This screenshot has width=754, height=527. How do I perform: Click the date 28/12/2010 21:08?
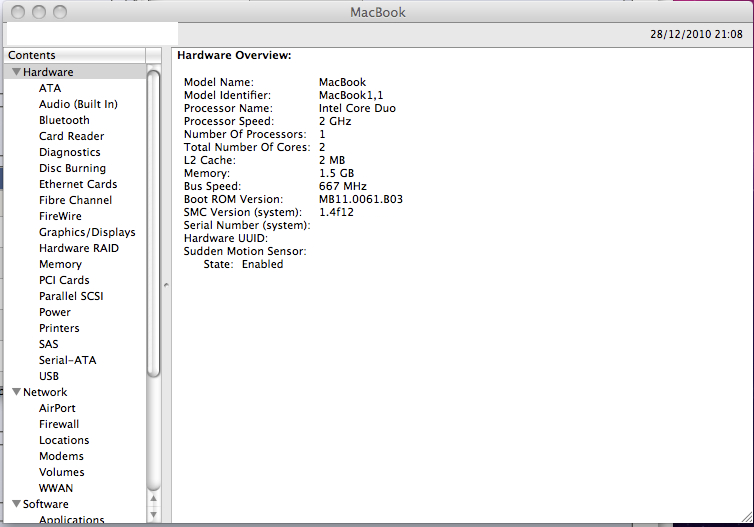[696, 34]
